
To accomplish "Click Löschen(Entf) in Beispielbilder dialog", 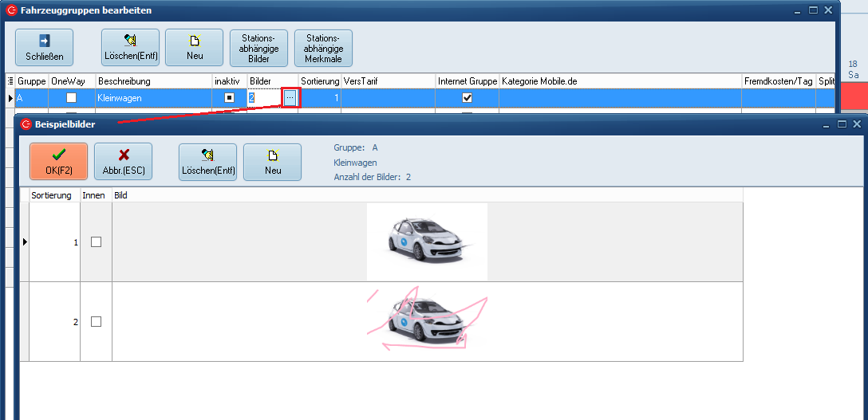I will [x=207, y=162].
